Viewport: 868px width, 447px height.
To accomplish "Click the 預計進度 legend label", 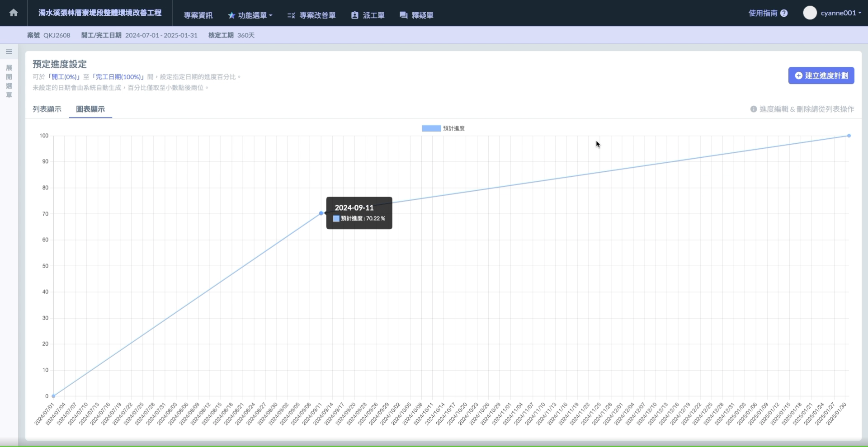I will tap(454, 128).
